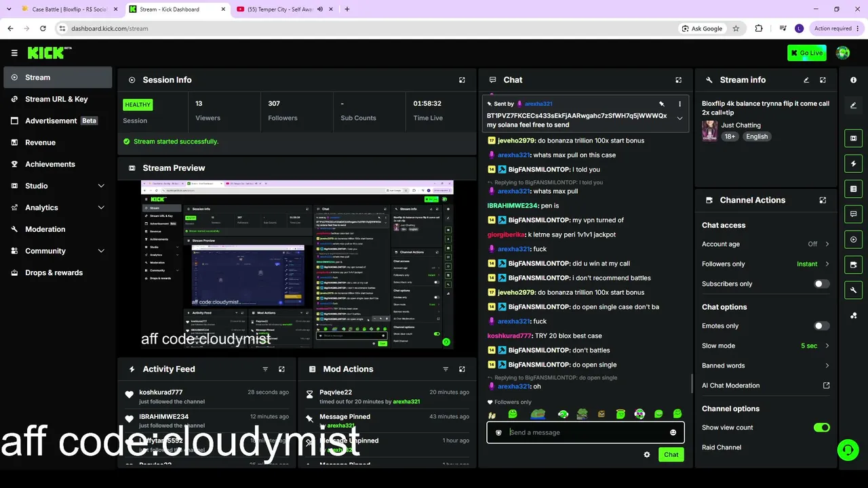Click the Kick logo

[x=50, y=53]
